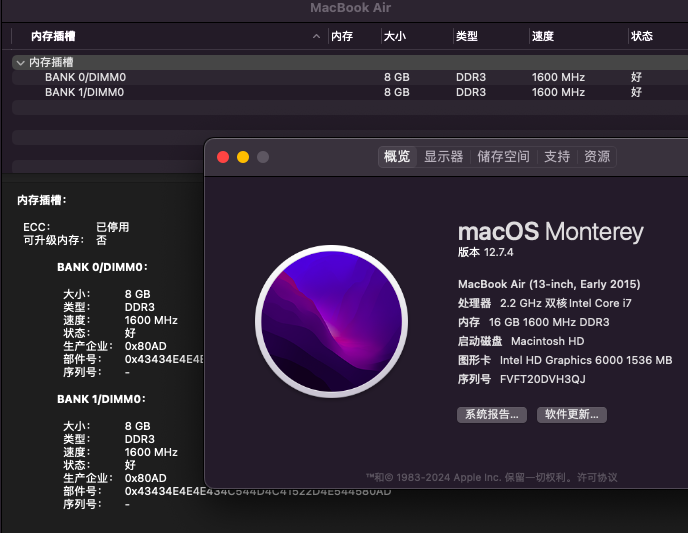Switch to the 支持 tab
The width and height of the screenshot is (688, 533).
tap(557, 157)
